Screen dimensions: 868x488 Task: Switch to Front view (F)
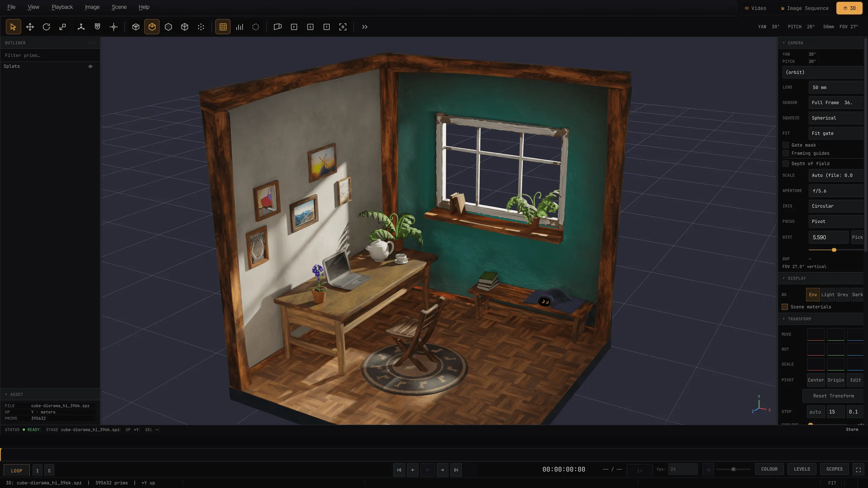coord(294,27)
